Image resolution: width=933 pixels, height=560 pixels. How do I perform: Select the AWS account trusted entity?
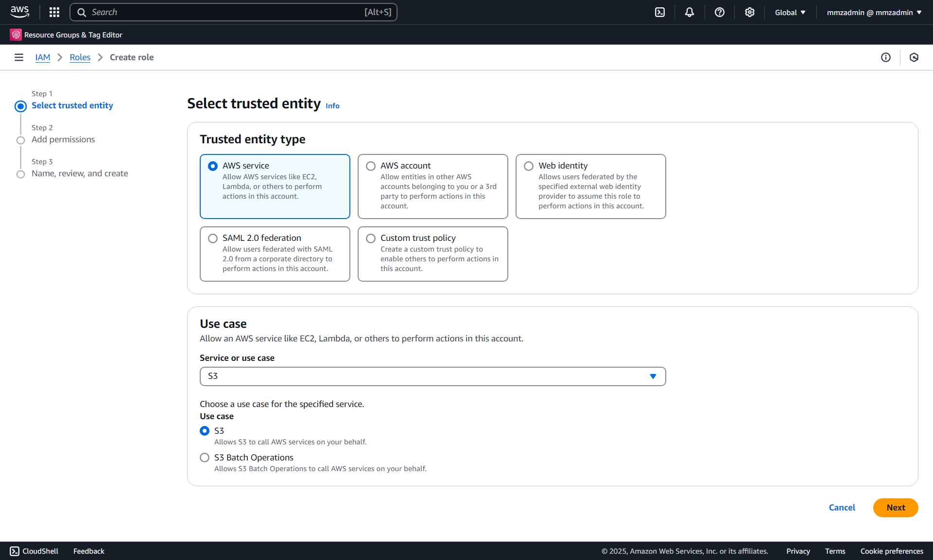pyautogui.click(x=371, y=166)
